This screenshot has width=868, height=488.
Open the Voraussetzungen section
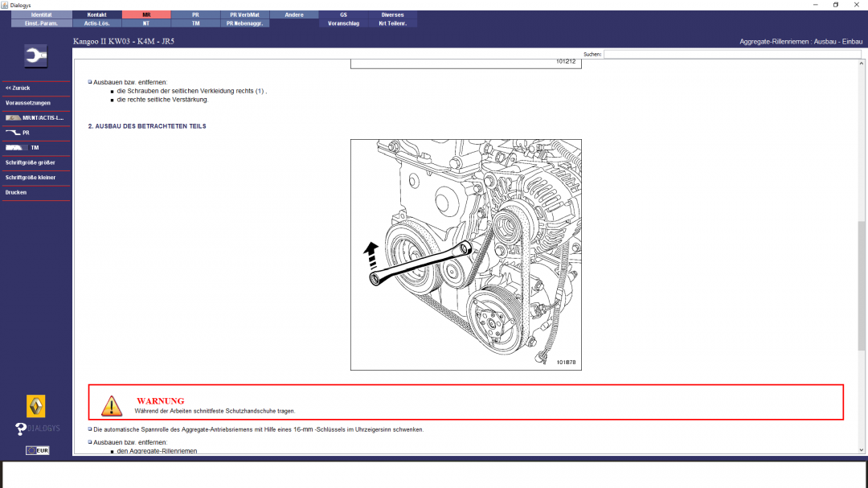35,103
